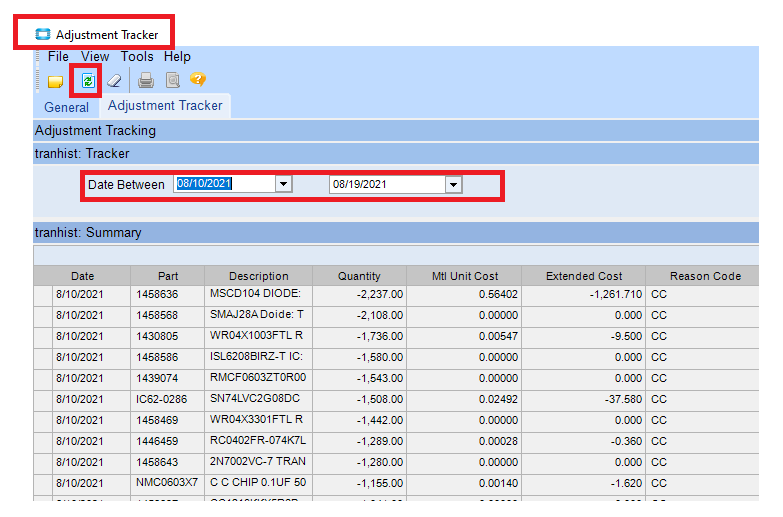Select part number 1439074 cell
The width and height of the screenshot is (783, 517).
[x=168, y=378]
